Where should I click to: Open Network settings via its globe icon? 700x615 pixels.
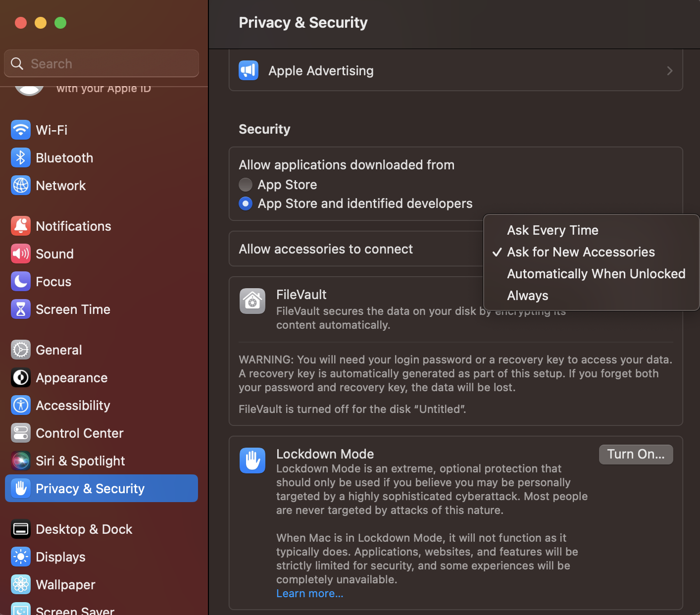point(20,185)
